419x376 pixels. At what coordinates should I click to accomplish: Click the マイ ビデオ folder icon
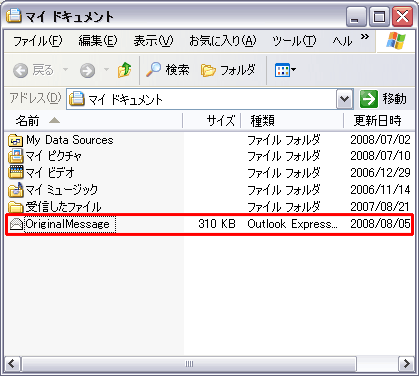point(15,173)
